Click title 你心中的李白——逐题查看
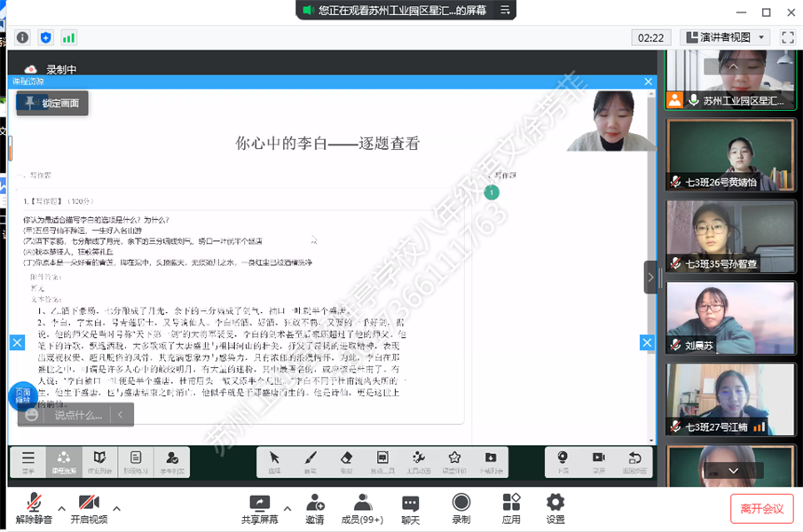 [x=327, y=143]
